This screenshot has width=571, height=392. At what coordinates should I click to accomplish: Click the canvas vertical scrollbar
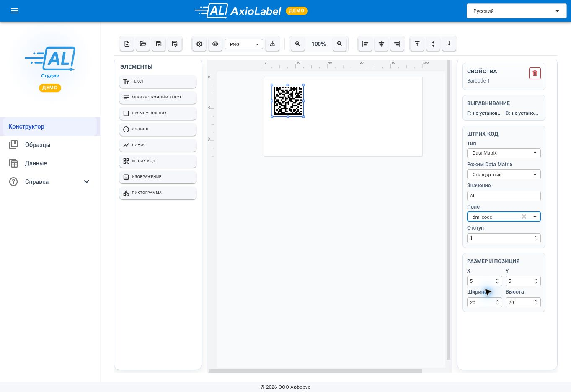449,210
